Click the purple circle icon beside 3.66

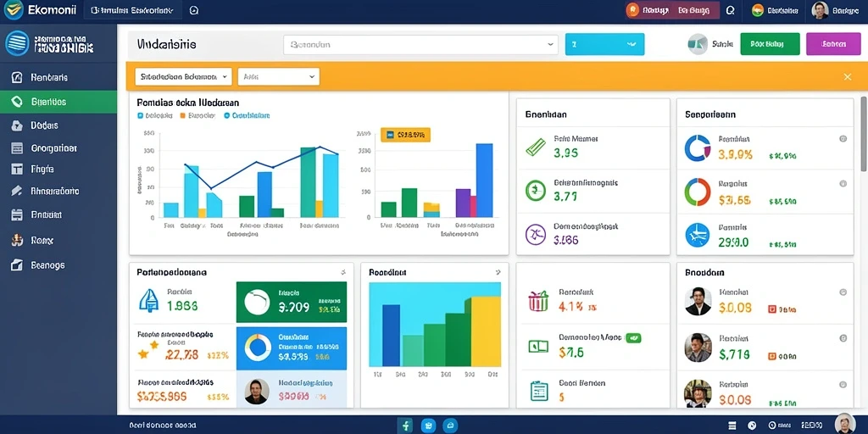tap(535, 234)
